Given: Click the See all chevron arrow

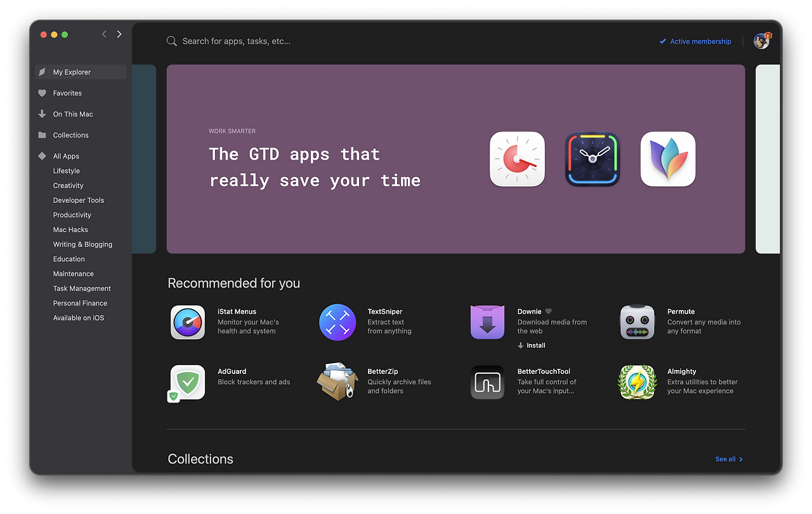Looking at the screenshot, I should point(741,459).
